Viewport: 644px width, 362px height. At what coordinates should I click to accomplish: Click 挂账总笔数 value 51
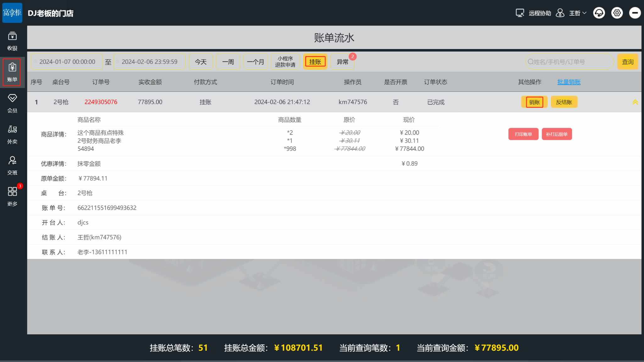click(203, 348)
